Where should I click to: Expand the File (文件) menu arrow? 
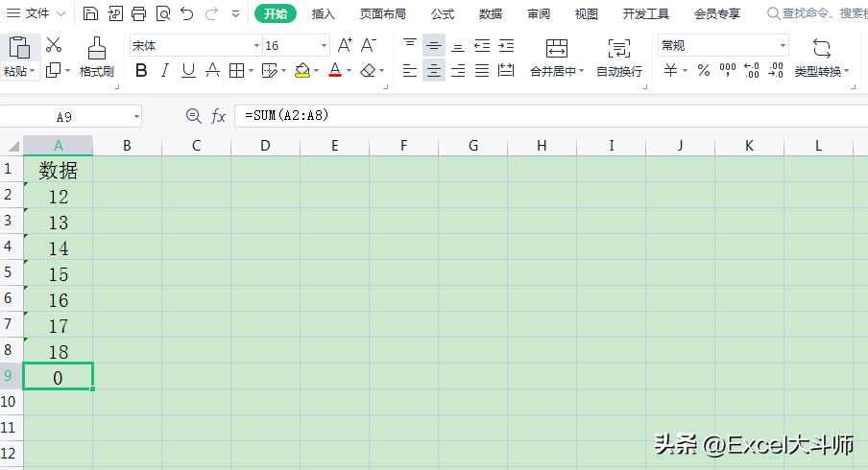click(x=61, y=13)
